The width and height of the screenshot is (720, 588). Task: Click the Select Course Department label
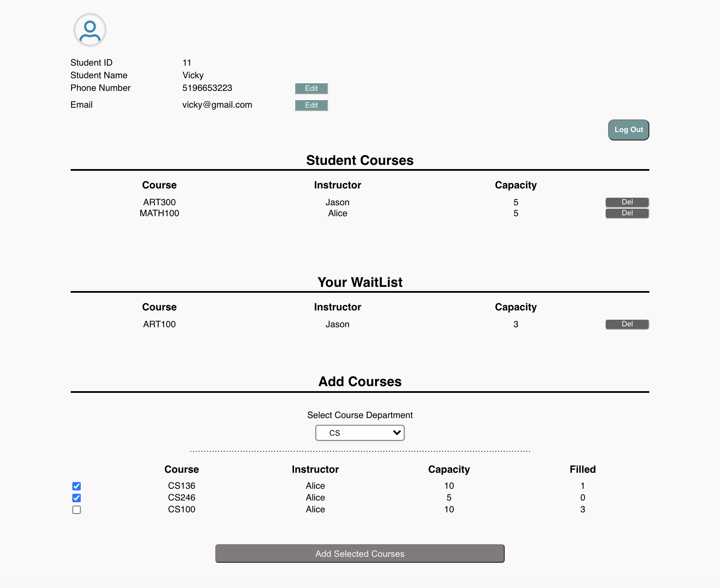[360, 415]
